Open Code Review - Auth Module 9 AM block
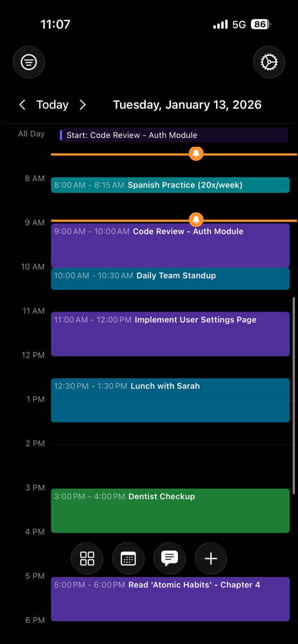The height and width of the screenshot is (644, 298). (170, 245)
